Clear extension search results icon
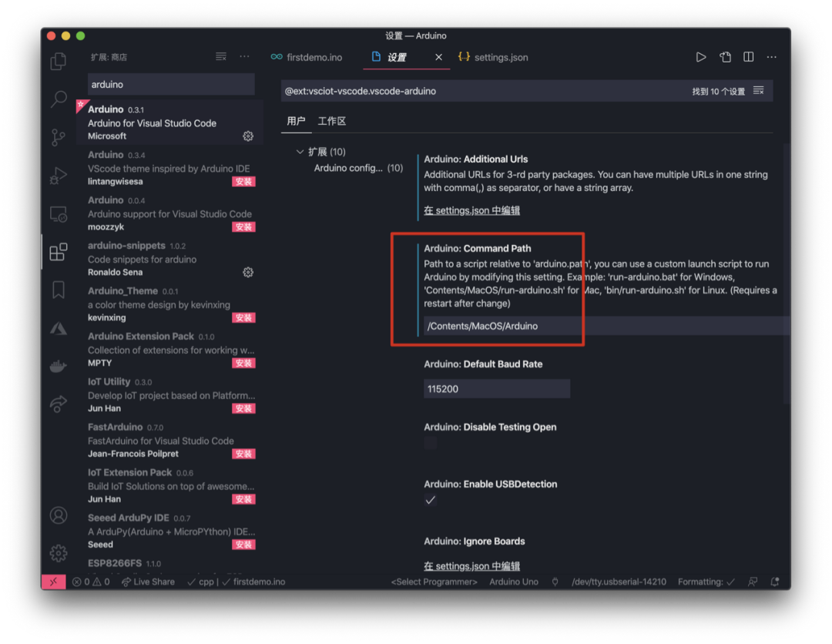 click(x=221, y=57)
